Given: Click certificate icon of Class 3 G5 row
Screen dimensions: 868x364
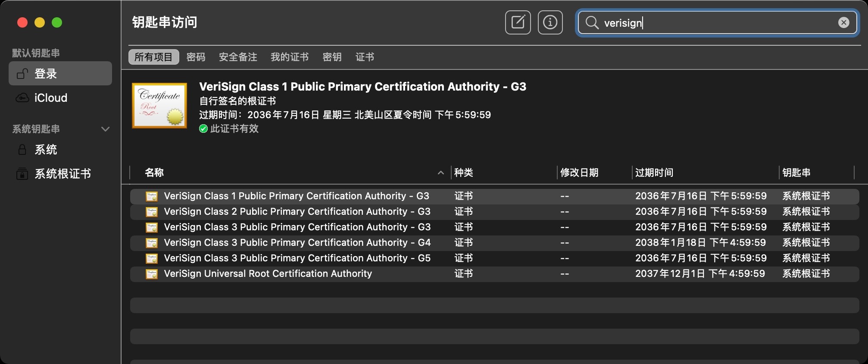Looking at the screenshot, I should (x=152, y=258).
